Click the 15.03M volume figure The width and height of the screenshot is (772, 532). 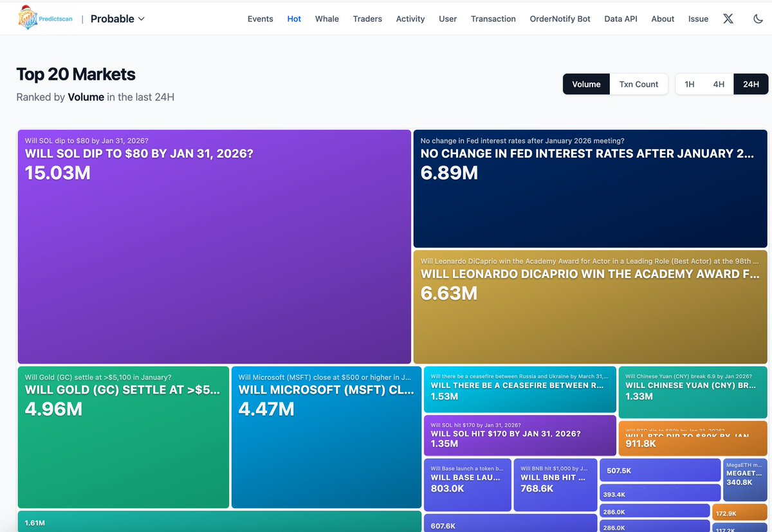pos(57,173)
